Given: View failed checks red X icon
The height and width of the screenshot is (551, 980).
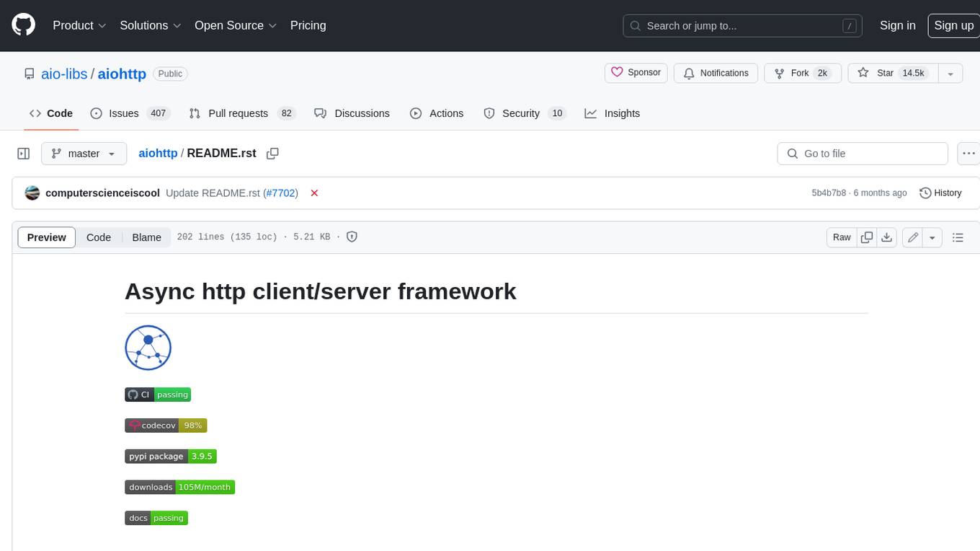Looking at the screenshot, I should (x=314, y=193).
